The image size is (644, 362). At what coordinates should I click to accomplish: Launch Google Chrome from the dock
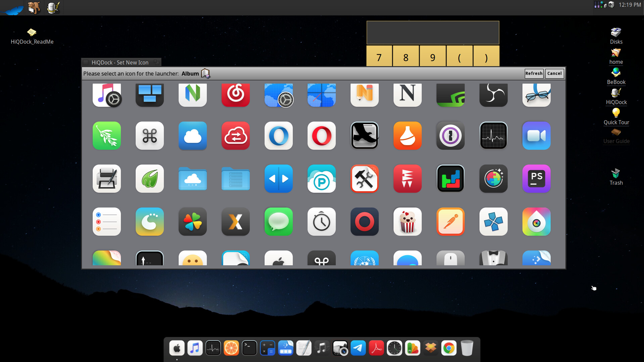tap(449, 348)
